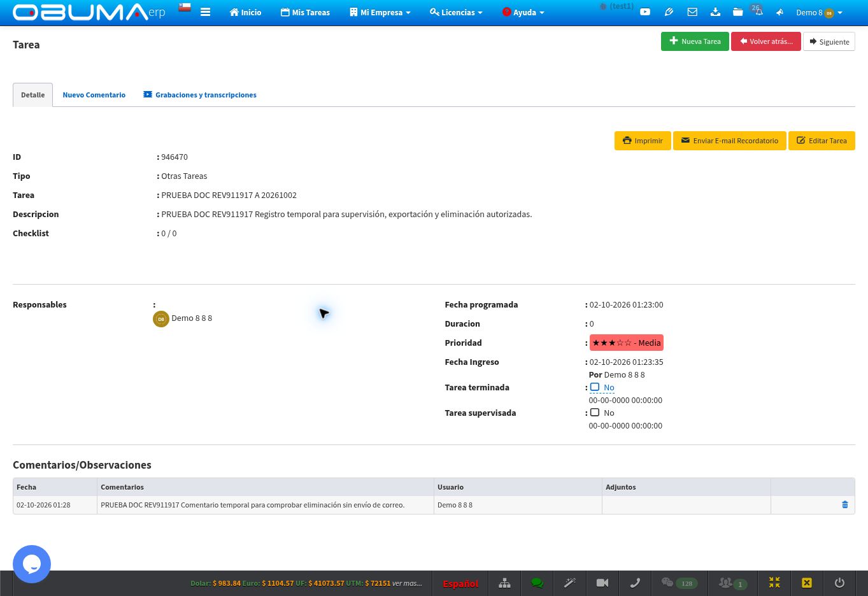Go to Inicio in the top menu
The height and width of the screenshot is (596, 868).
coord(245,12)
